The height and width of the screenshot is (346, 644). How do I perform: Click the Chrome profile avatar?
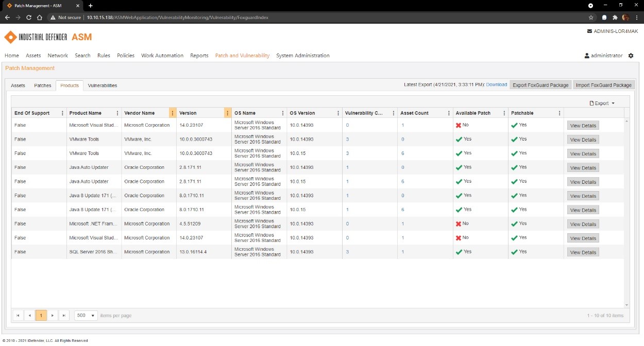click(x=625, y=18)
